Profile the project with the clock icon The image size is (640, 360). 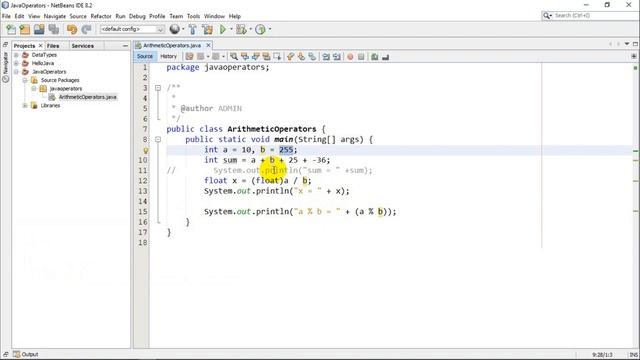260,29
